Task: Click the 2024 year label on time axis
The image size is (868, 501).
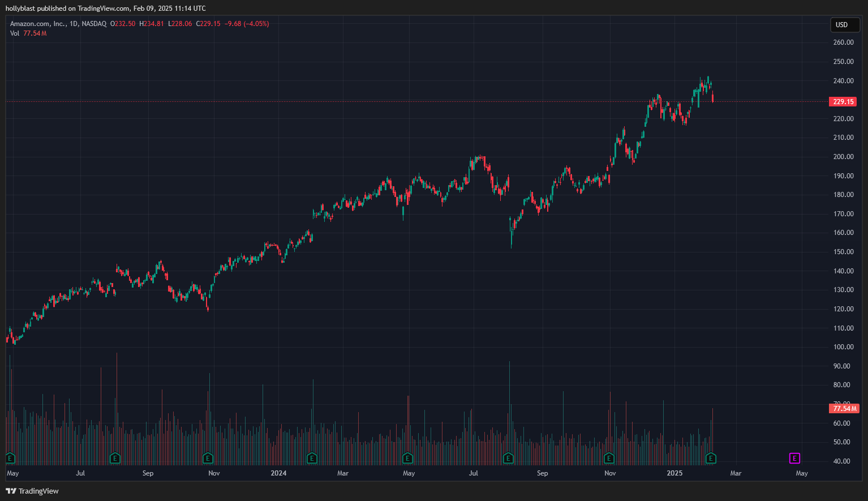Action: point(278,473)
